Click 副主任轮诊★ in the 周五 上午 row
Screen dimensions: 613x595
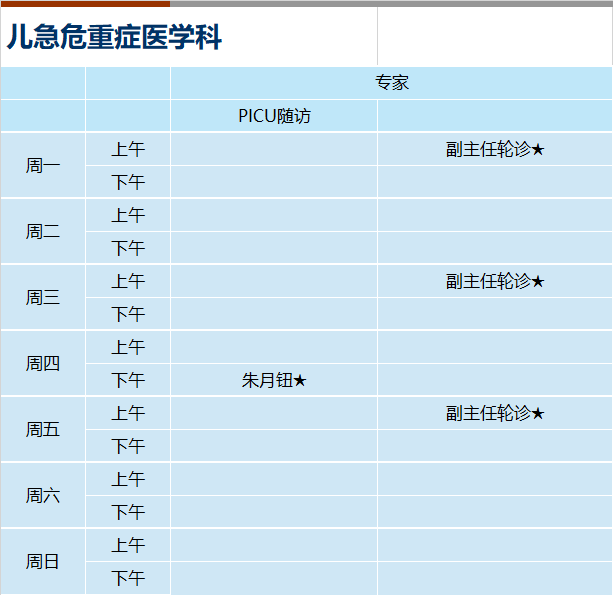pos(495,414)
